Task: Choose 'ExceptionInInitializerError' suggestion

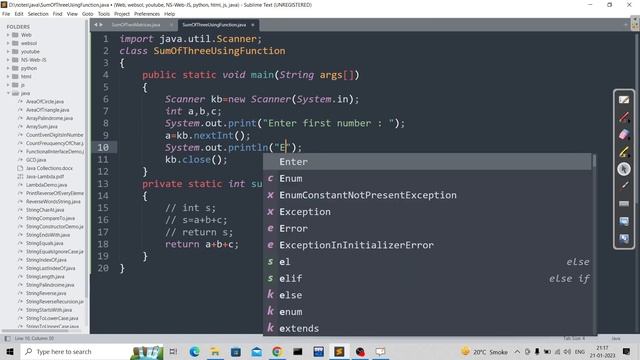Action: [427, 245]
